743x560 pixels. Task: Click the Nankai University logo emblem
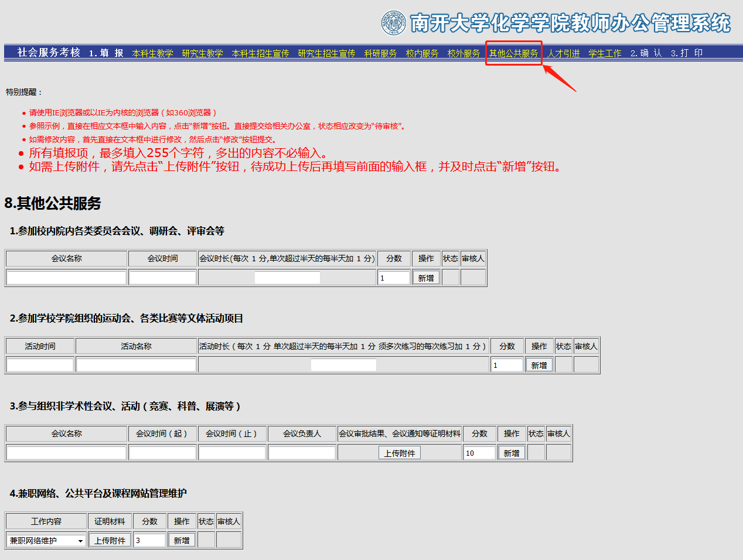(x=393, y=23)
